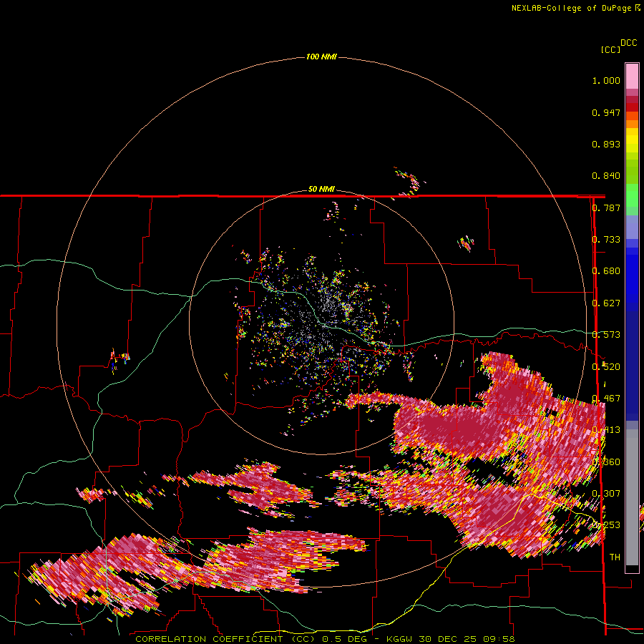Click the TH label on color scale
This screenshot has width=644, height=644.
pos(615,557)
